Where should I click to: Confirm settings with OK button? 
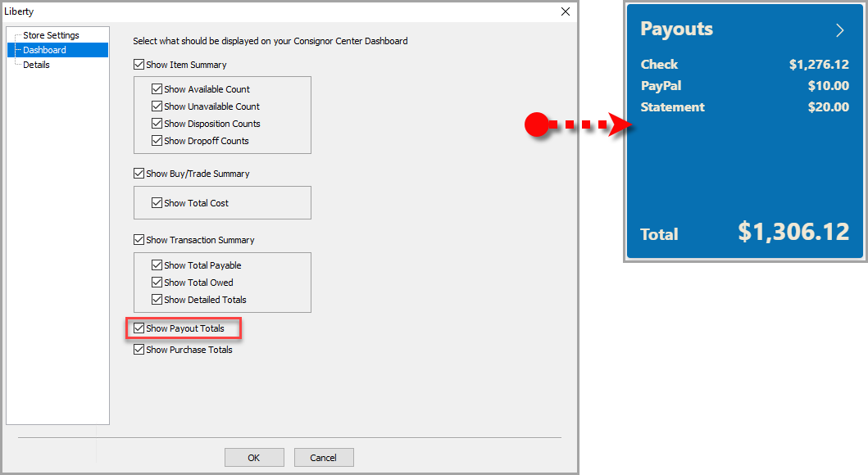point(254,457)
